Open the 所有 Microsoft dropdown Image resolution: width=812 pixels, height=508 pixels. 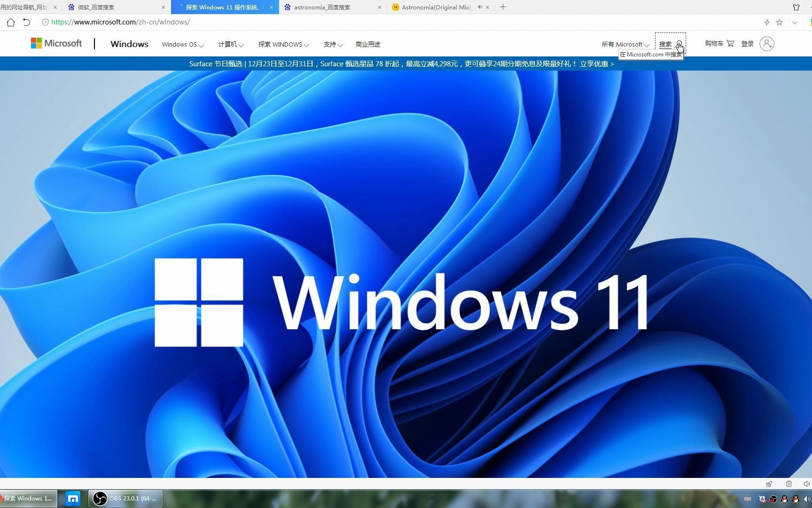(625, 44)
